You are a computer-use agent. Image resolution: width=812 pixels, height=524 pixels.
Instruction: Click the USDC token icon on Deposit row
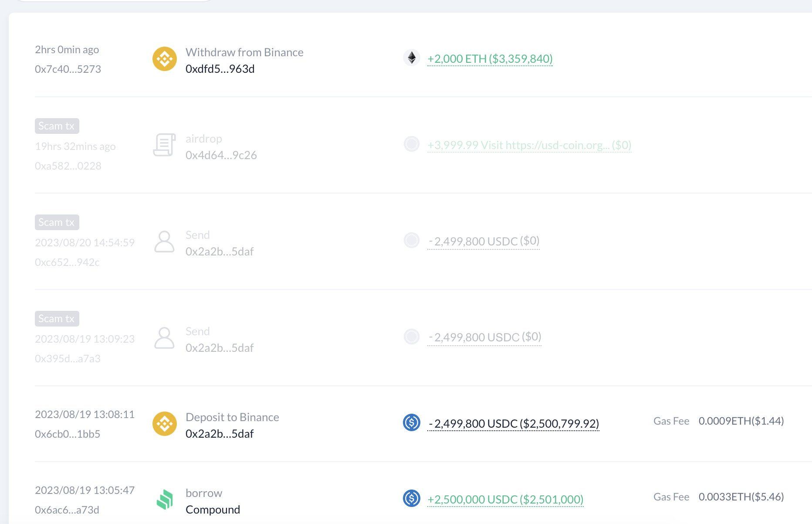(x=411, y=423)
